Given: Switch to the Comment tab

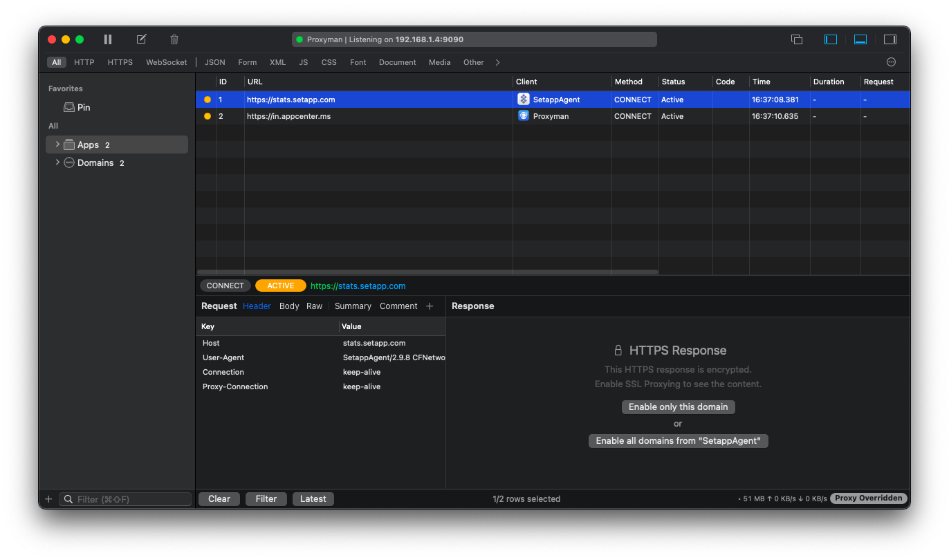Looking at the screenshot, I should [398, 306].
